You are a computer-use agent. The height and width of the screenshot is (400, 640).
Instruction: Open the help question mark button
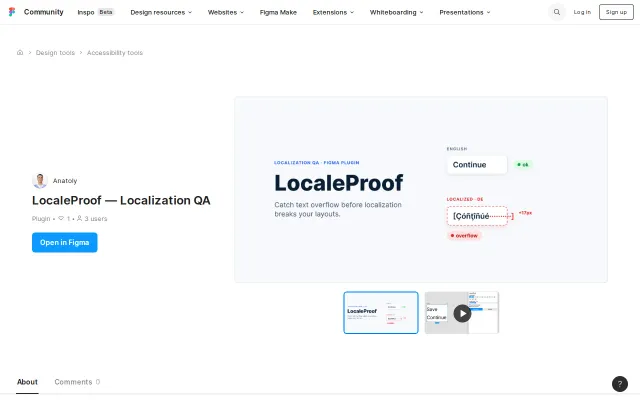coord(620,384)
